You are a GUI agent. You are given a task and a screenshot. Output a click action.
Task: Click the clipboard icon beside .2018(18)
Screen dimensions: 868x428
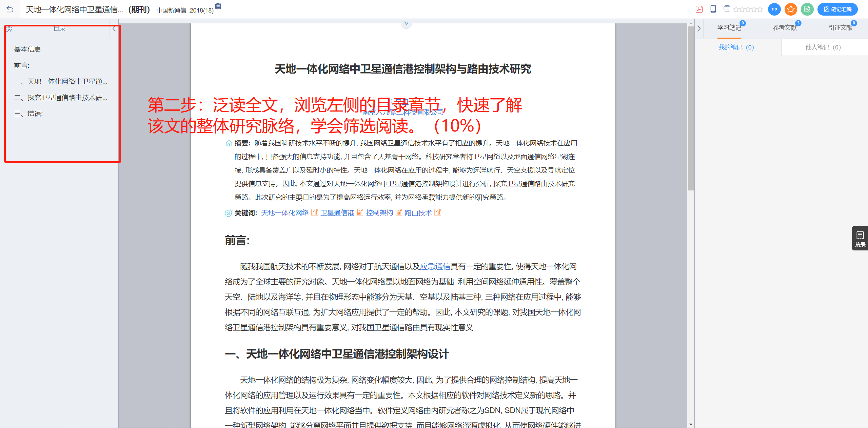(218, 7)
